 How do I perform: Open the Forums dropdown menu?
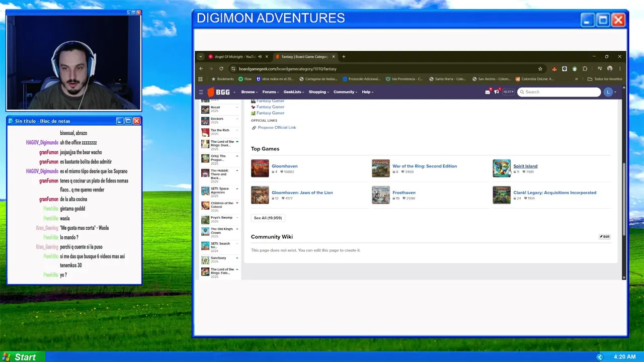pos(271,92)
